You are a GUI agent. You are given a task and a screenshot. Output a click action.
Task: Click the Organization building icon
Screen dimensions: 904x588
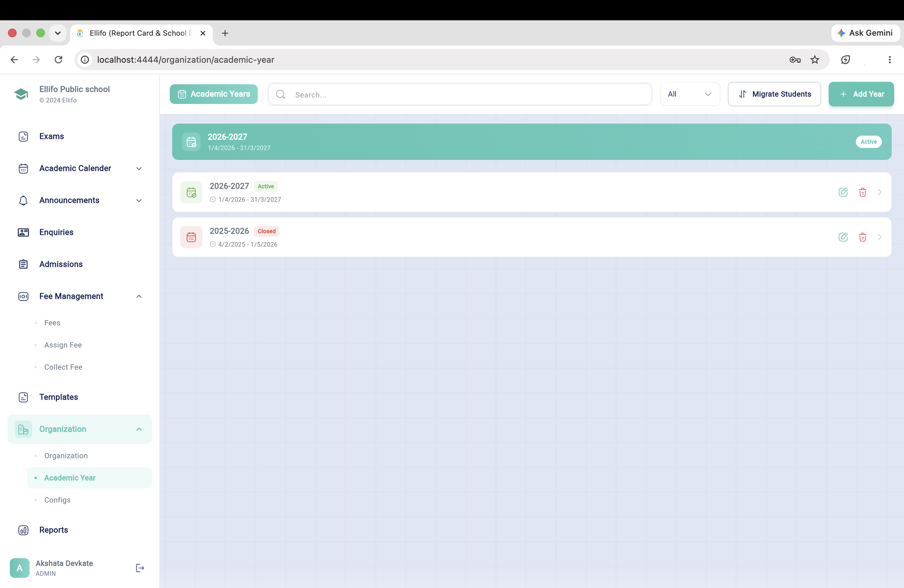[x=23, y=429]
